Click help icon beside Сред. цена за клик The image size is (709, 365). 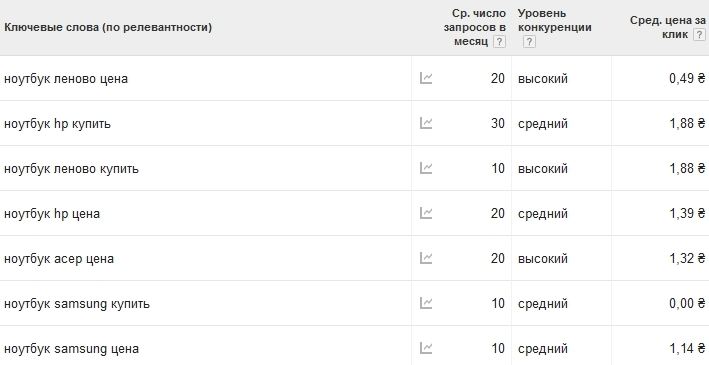coord(699,34)
